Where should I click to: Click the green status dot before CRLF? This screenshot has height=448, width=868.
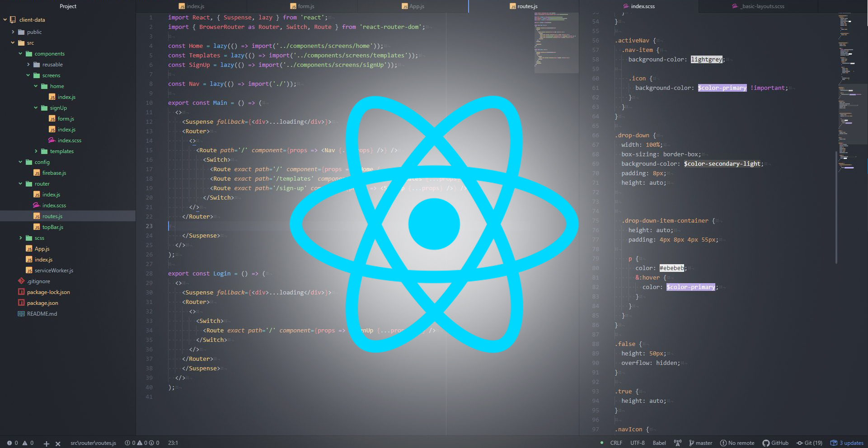601,443
